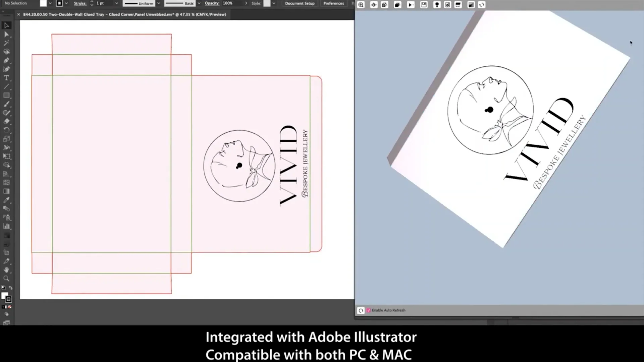Click the save snapshot icon in 3D toolbar
Screen dimensions: 644x362
[x=424, y=5]
